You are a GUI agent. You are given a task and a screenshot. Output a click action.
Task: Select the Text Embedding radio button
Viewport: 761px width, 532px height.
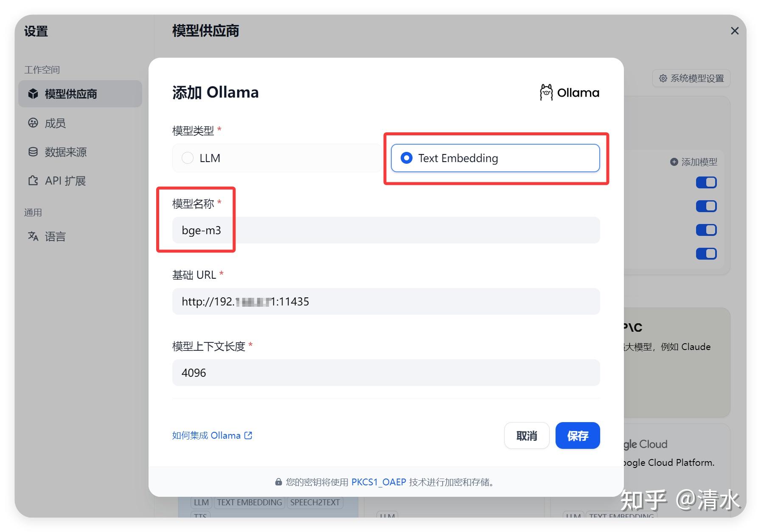coord(407,158)
